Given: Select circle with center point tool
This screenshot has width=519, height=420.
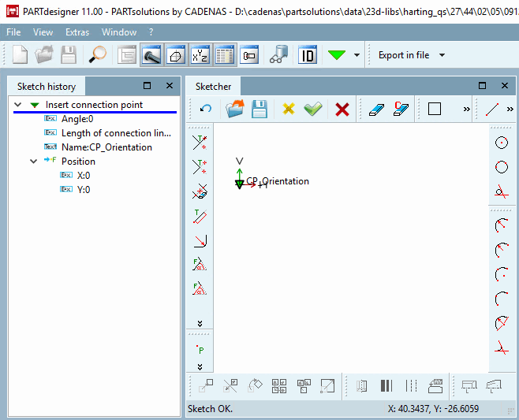Looking at the screenshot, I should [502, 143].
